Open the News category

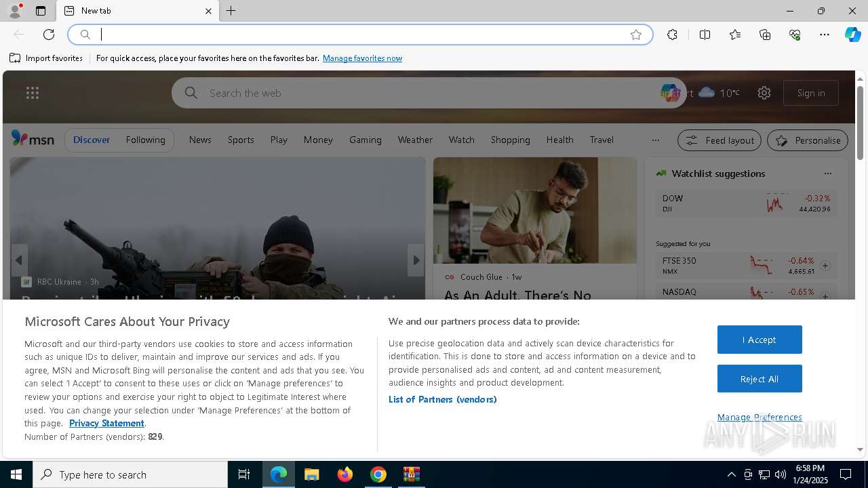pos(200,140)
